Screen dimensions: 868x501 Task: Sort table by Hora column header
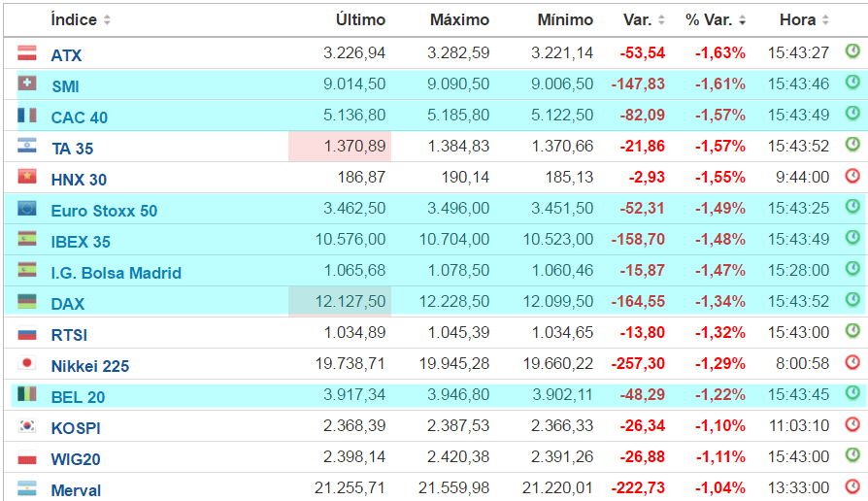click(x=804, y=19)
